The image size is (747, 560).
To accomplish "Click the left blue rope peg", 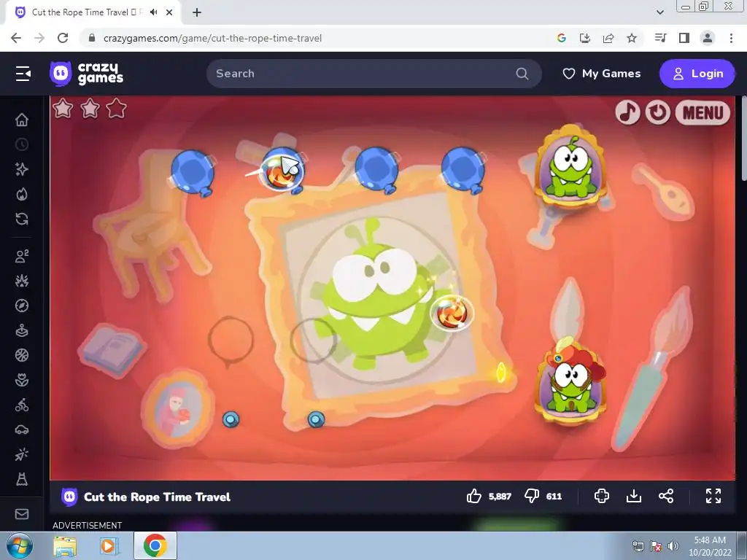I will point(231,419).
